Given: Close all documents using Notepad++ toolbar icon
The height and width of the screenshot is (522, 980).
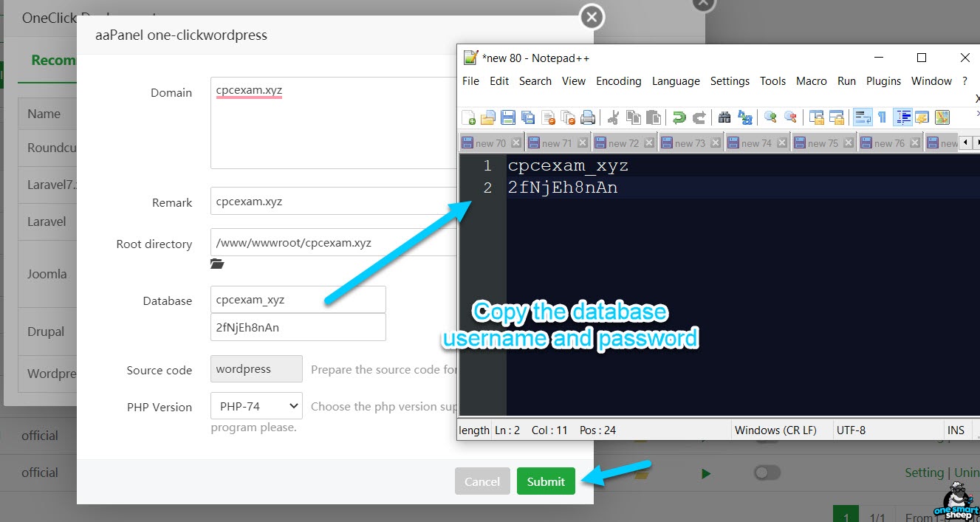Looking at the screenshot, I should pyautogui.click(x=568, y=117).
